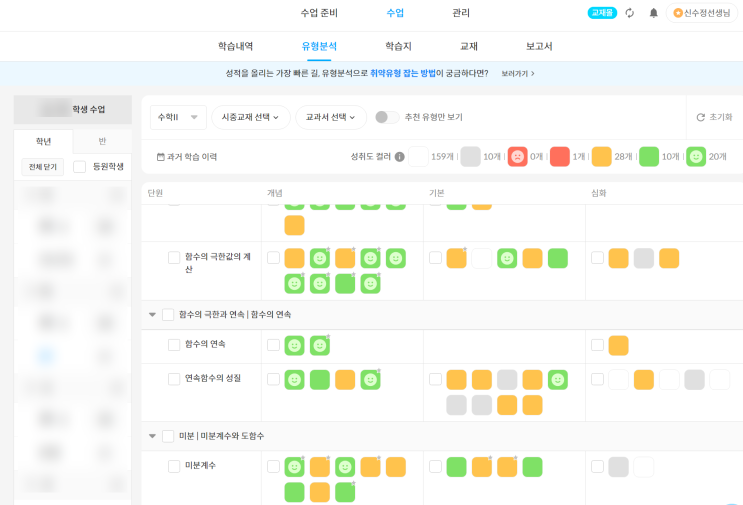Select second smiley tile in 함수의 연속 개념
Screen dimensions: 743x505
click(320, 345)
